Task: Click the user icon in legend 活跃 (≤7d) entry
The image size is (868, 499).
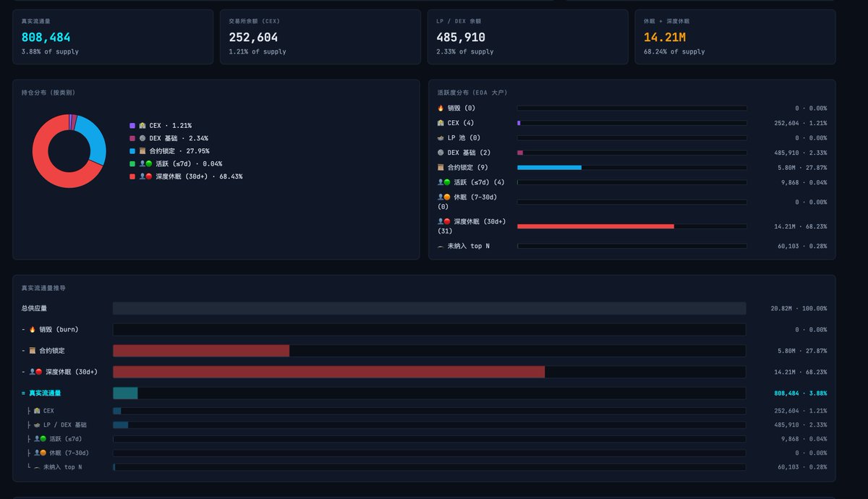Action: pos(145,163)
